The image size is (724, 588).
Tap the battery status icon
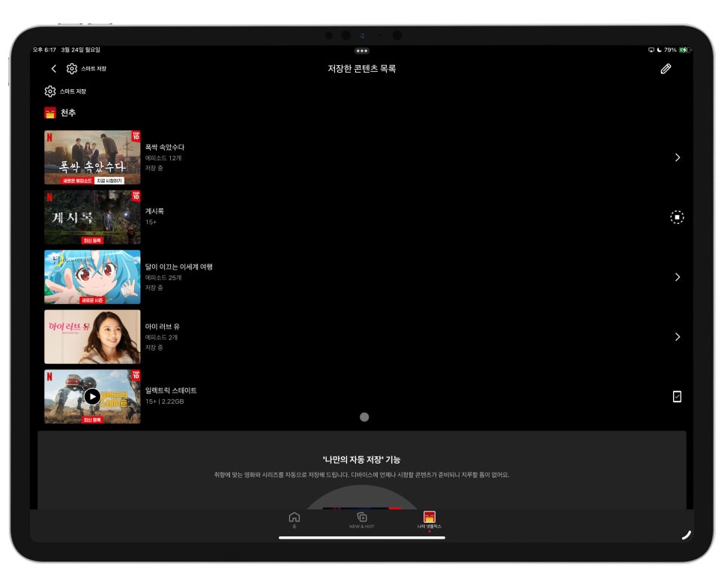pyautogui.click(x=684, y=50)
